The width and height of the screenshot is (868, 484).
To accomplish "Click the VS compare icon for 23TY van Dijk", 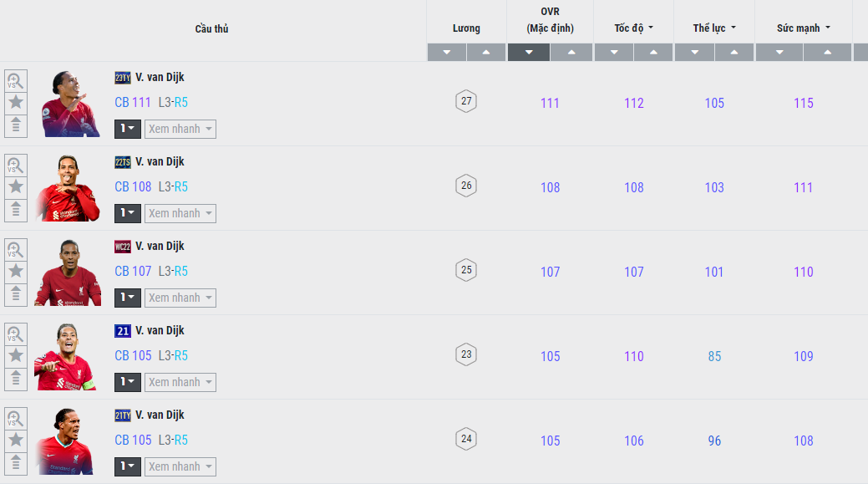I will (16, 81).
